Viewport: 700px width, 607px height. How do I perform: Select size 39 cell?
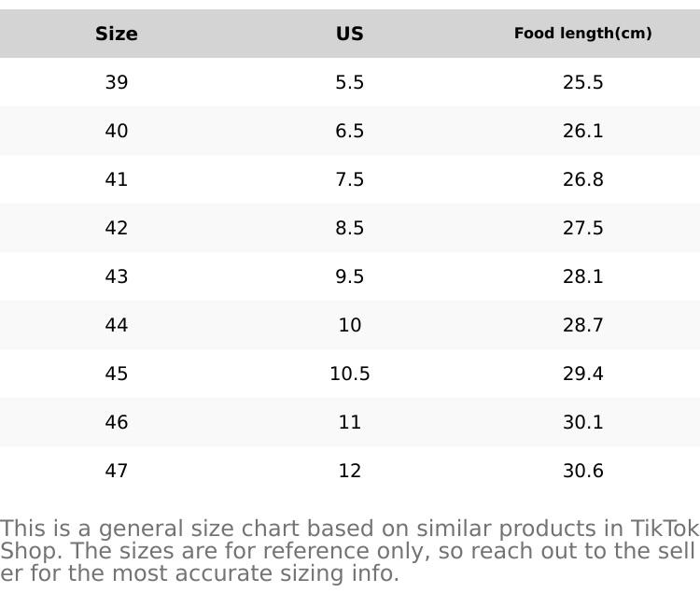point(117,82)
